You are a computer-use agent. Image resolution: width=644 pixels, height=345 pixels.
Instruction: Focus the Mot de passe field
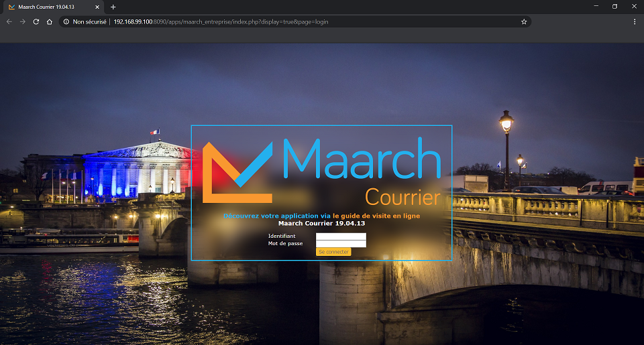(341, 244)
